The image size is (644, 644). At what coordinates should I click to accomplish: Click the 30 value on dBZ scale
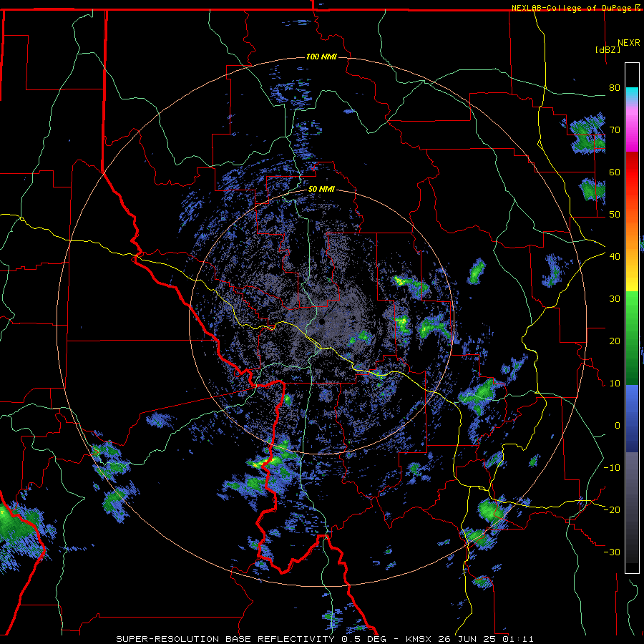click(x=615, y=298)
